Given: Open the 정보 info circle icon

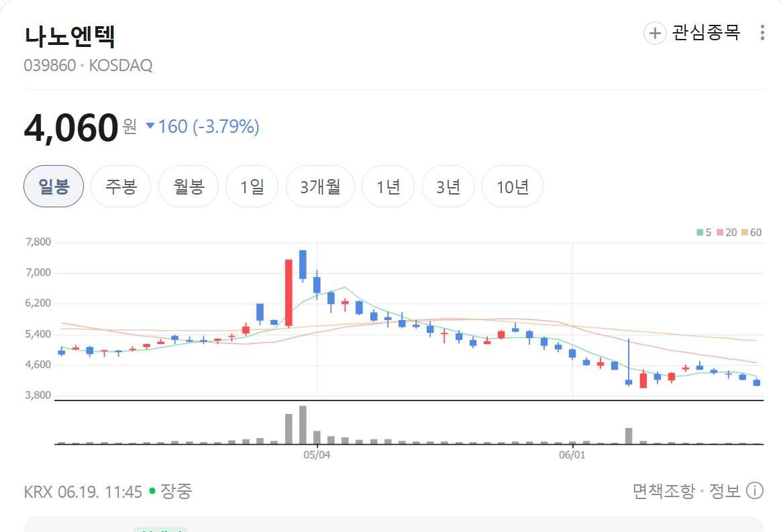Looking at the screenshot, I should coord(755,491).
